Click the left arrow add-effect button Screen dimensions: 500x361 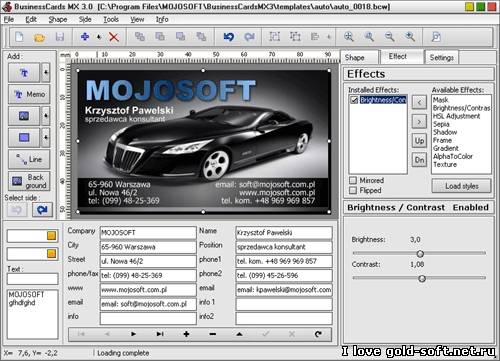[419, 102]
